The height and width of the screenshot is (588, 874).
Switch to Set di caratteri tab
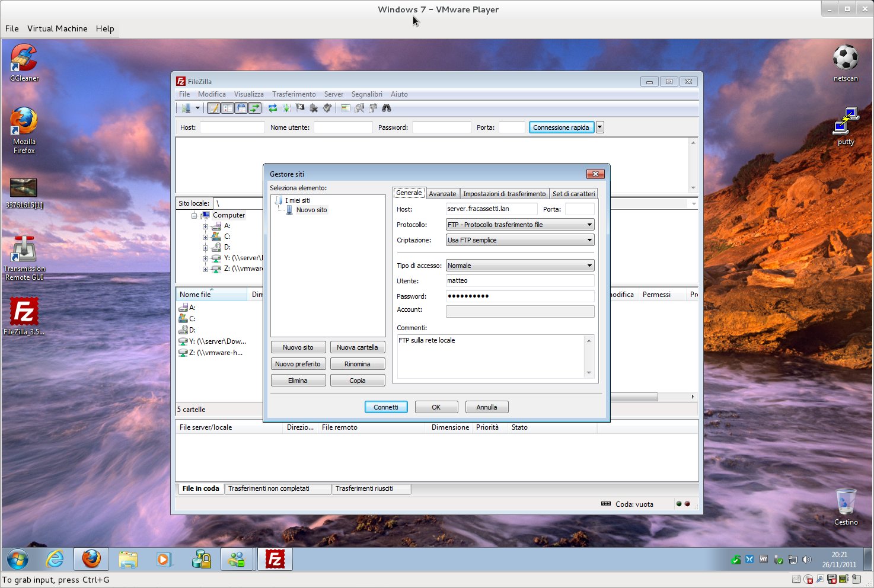click(x=573, y=194)
